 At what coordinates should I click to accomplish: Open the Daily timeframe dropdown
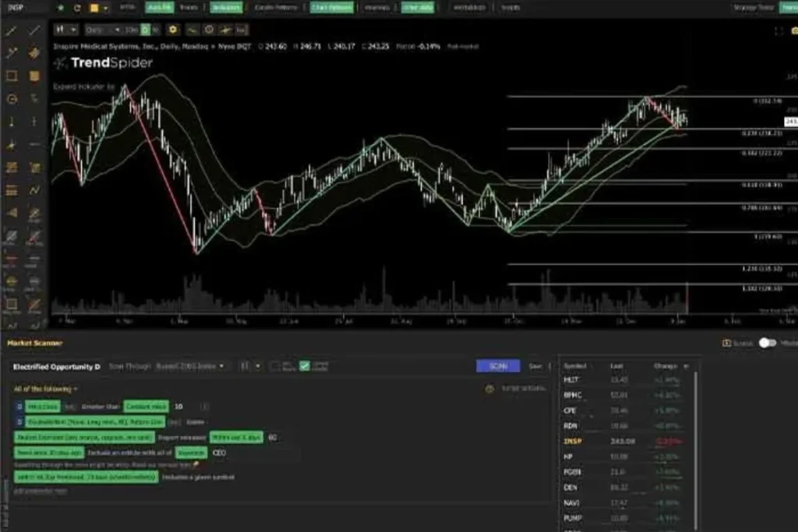pyautogui.click(x=102, y=30)
